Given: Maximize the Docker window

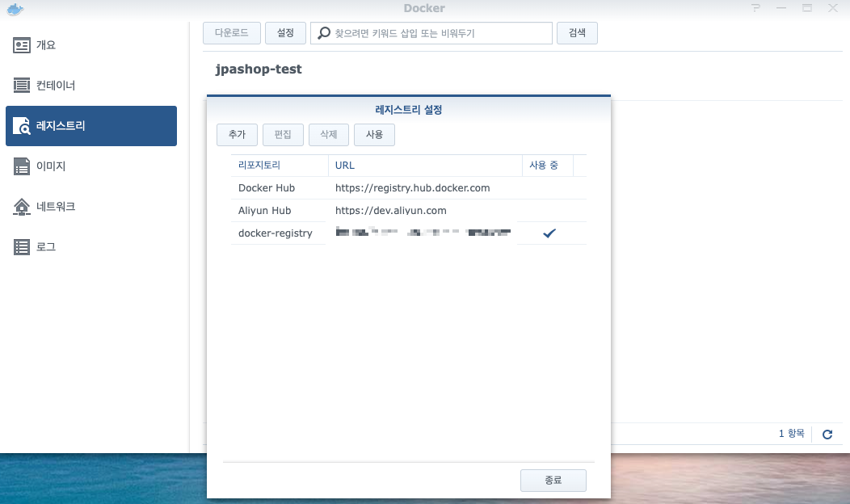Looking at the screenshot, I should tap(807, 7).
